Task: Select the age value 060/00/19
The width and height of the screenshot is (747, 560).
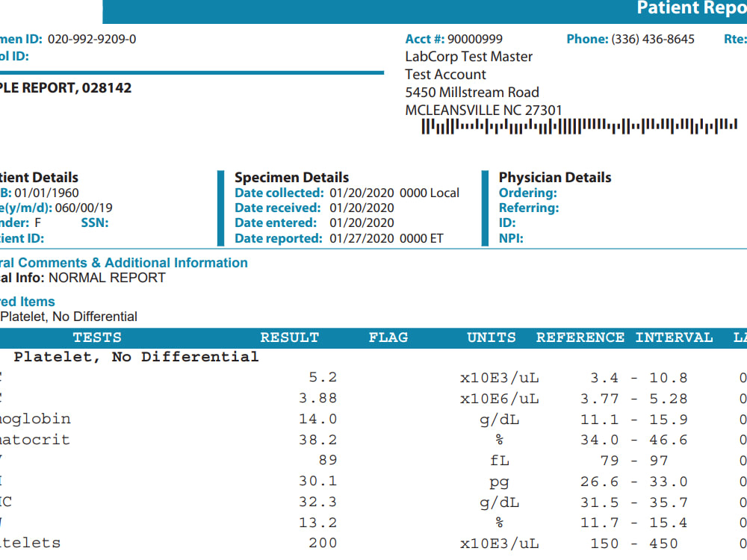Action: click(x=84, y=208)
